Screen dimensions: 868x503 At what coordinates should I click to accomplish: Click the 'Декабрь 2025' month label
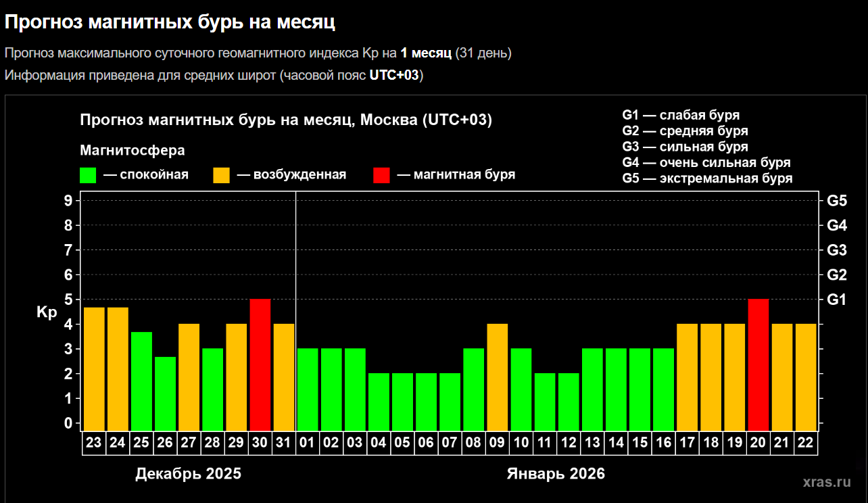point(188,474)
